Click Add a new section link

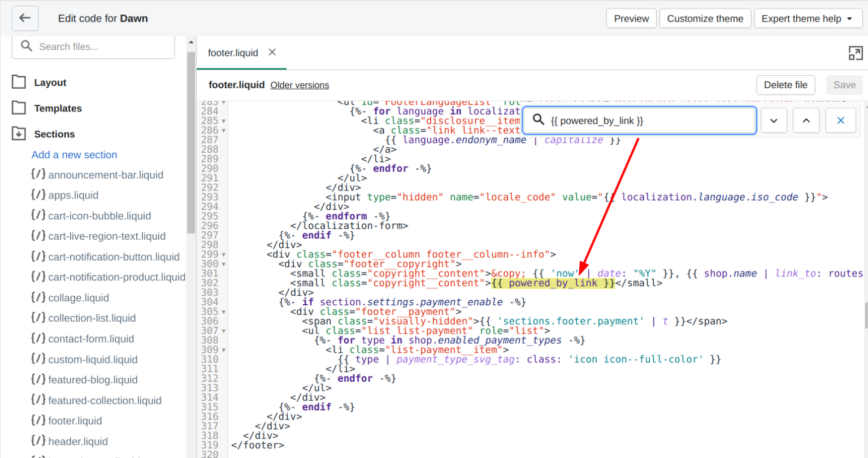click(x=74, y=154)
